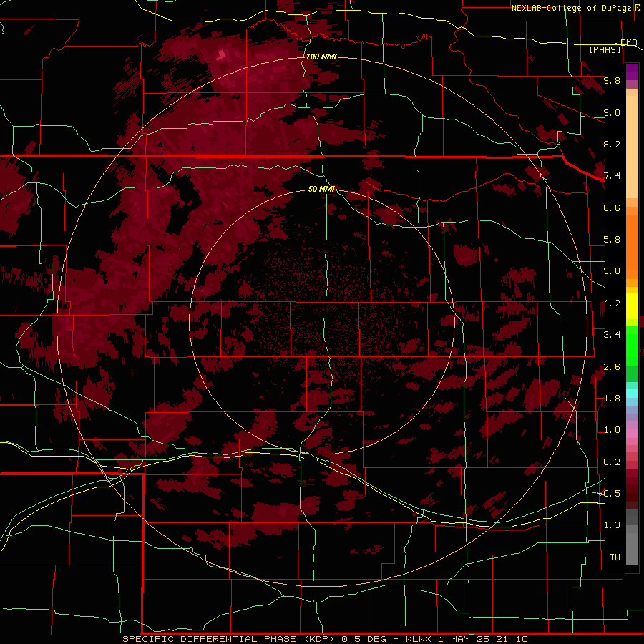Click the DKD label at top right
644x644 pixels.
629,42
